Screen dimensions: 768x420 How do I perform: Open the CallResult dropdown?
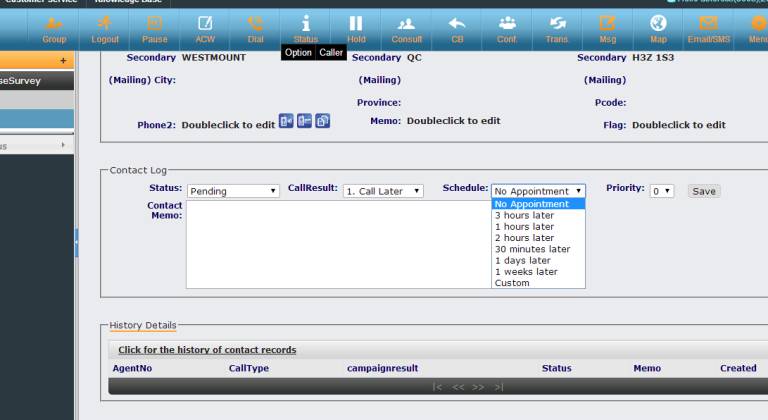[x=383, y=191]
